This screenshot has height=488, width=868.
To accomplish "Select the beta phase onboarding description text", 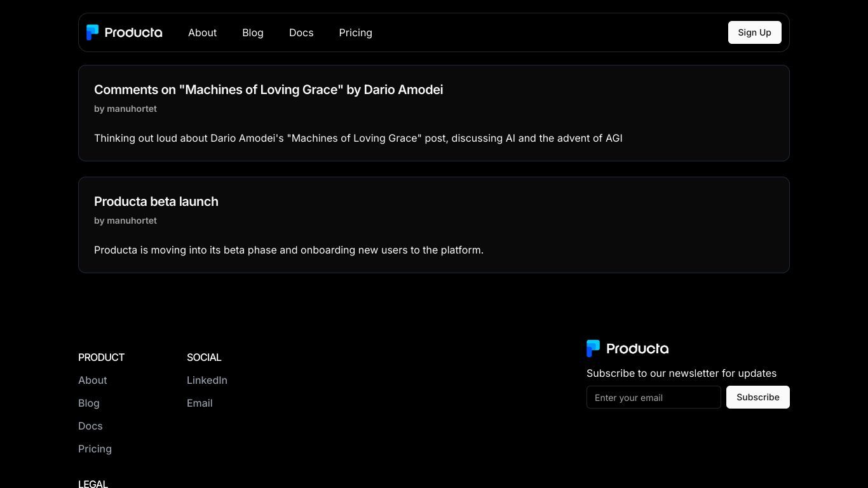I will click(x=288, y=250).
